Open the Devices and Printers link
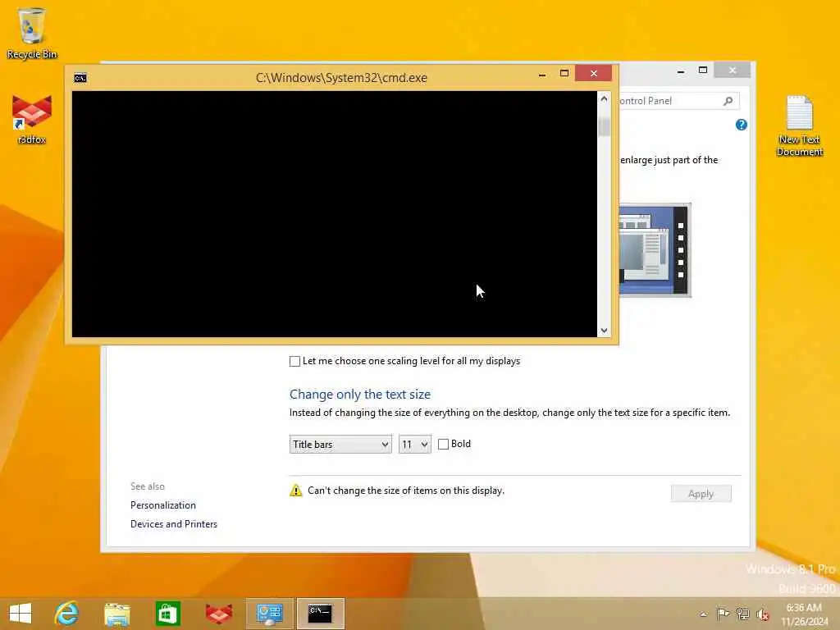Screen dimensions: 840x630 [174, 524]
